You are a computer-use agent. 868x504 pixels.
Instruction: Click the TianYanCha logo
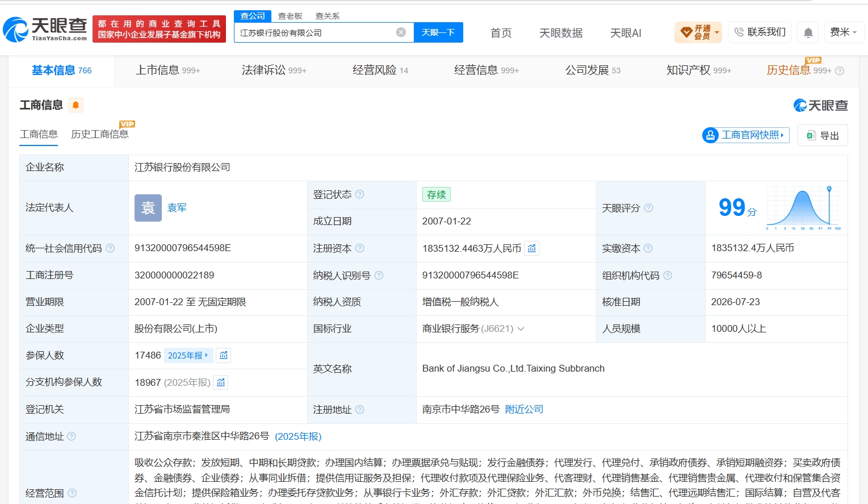45,29
